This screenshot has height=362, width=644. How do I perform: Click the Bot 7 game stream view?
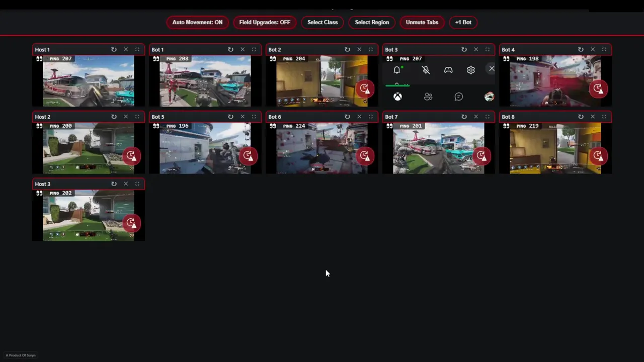tap(439, 148)
